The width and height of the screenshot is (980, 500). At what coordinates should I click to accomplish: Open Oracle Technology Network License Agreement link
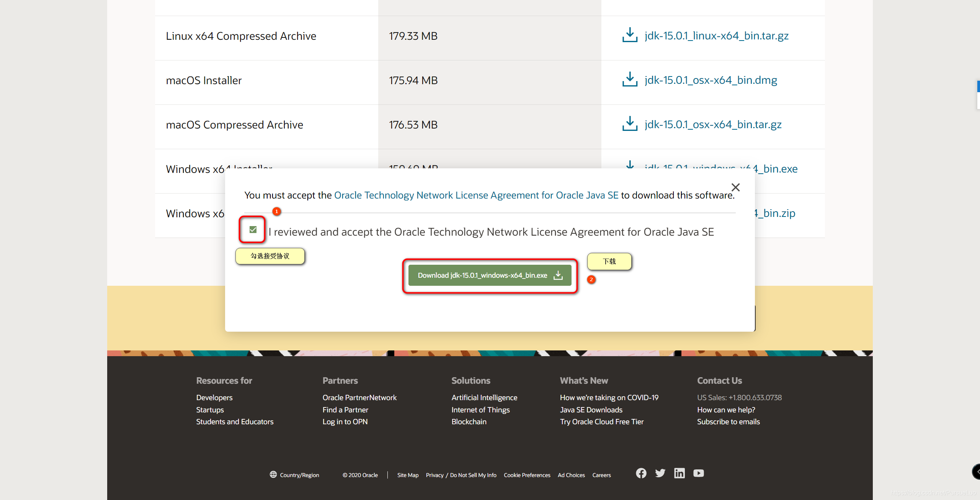pyautogui.click(x=476, y=195)
